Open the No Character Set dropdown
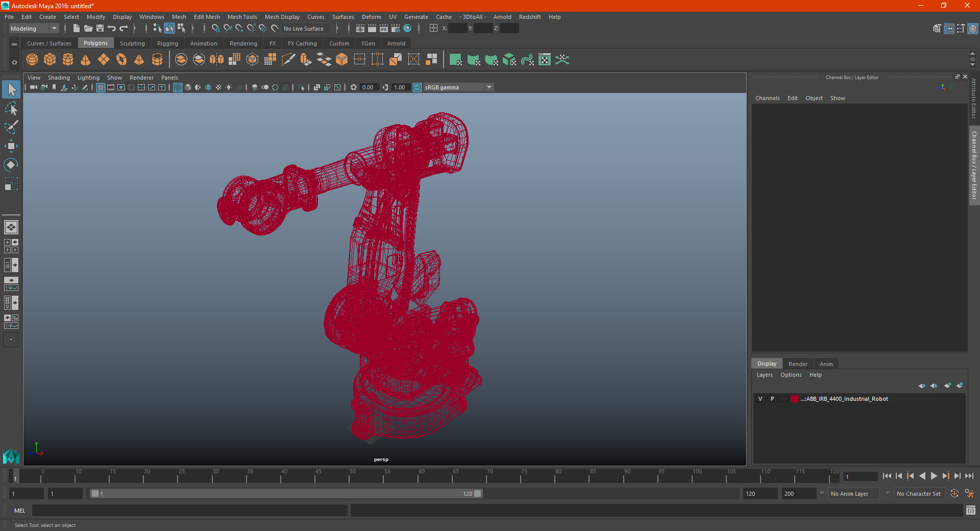 [920, 494]
